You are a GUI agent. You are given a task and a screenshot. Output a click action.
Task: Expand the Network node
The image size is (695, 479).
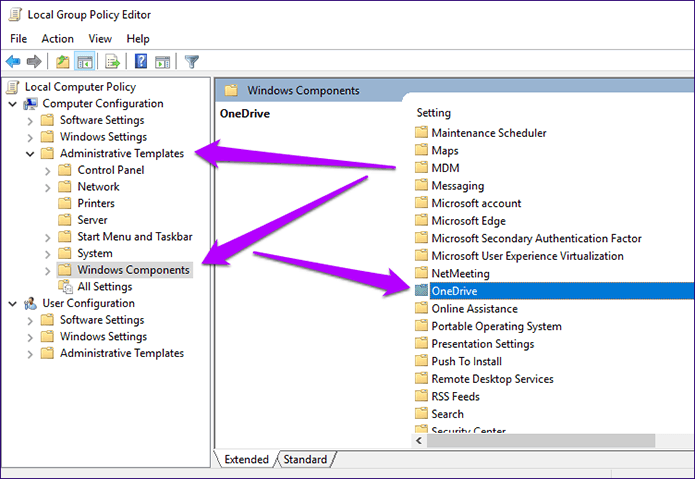point(47,188)
